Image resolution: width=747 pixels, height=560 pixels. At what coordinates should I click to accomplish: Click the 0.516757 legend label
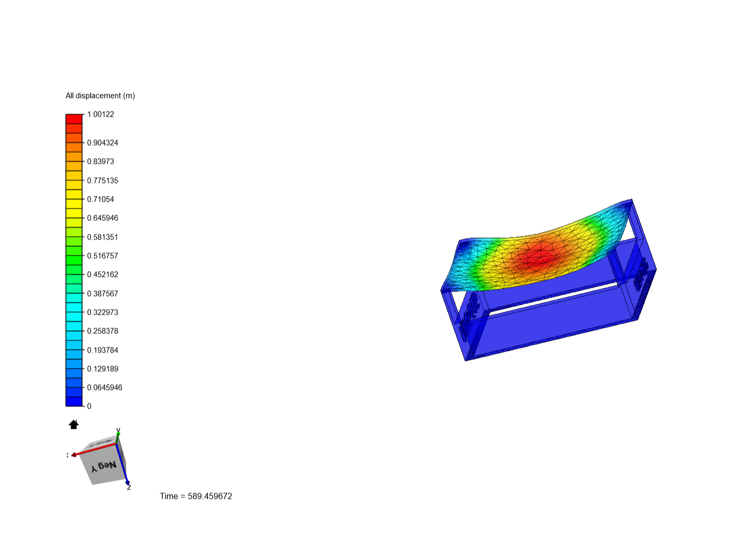point(103,256)
